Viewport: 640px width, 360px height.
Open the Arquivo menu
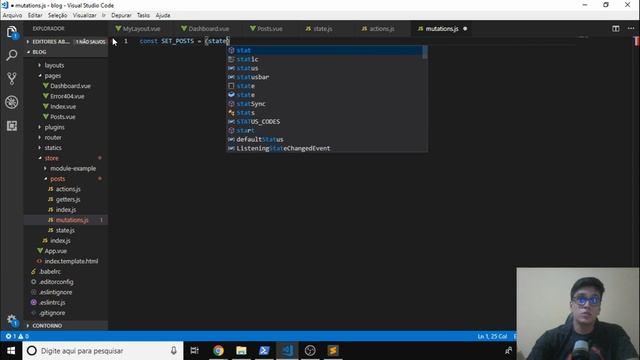(12, 15)
